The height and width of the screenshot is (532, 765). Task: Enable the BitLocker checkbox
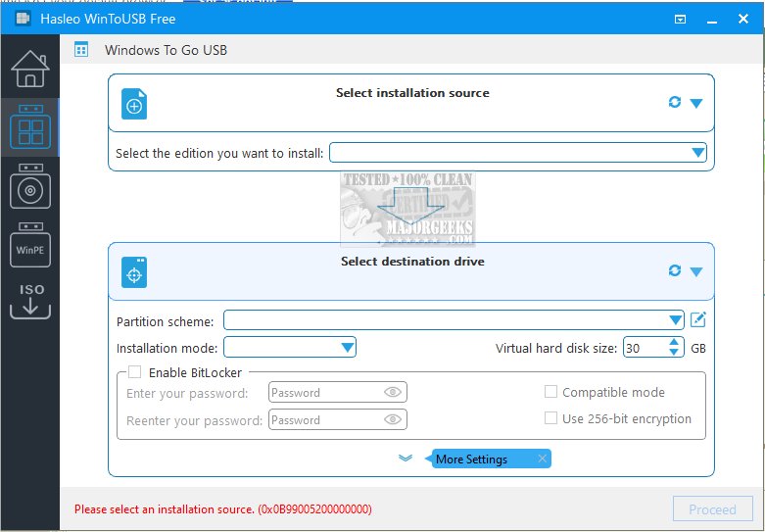click(x=134, y=372)
